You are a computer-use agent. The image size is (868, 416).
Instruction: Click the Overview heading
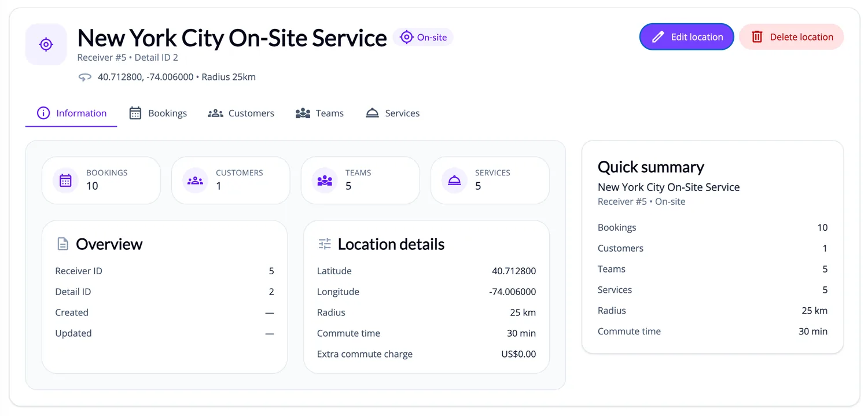[109, 244]
